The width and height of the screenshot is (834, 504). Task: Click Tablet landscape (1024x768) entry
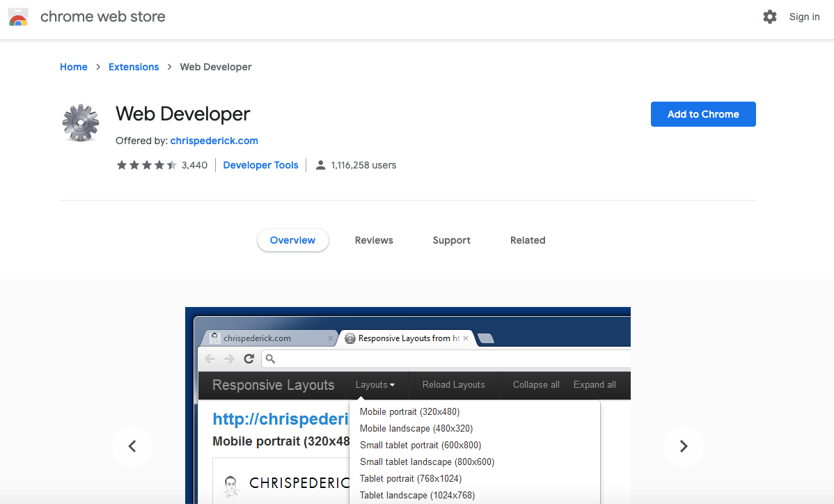coord(417,496)
